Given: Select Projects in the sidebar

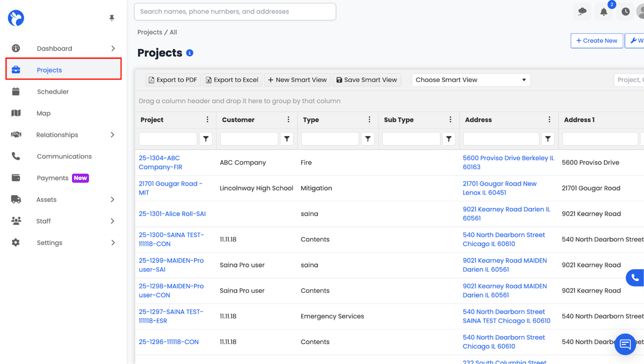Looking at the screenshot, I should click(64, 69).
